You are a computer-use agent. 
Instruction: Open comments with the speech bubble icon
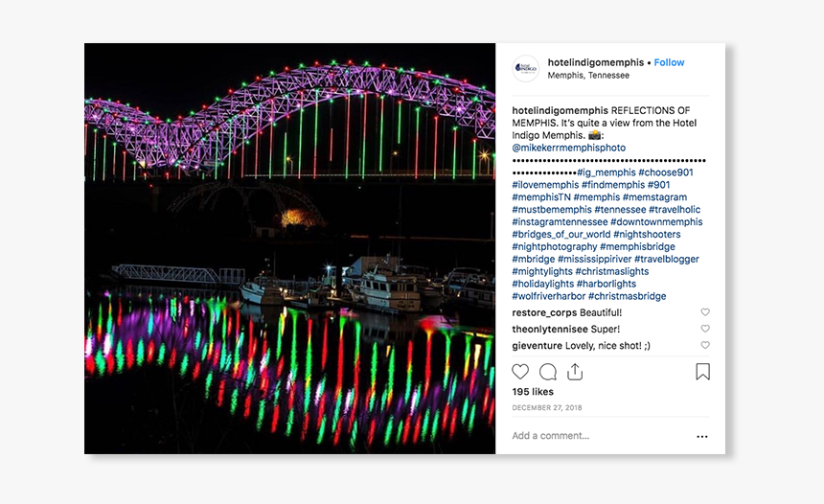[548, 372]
